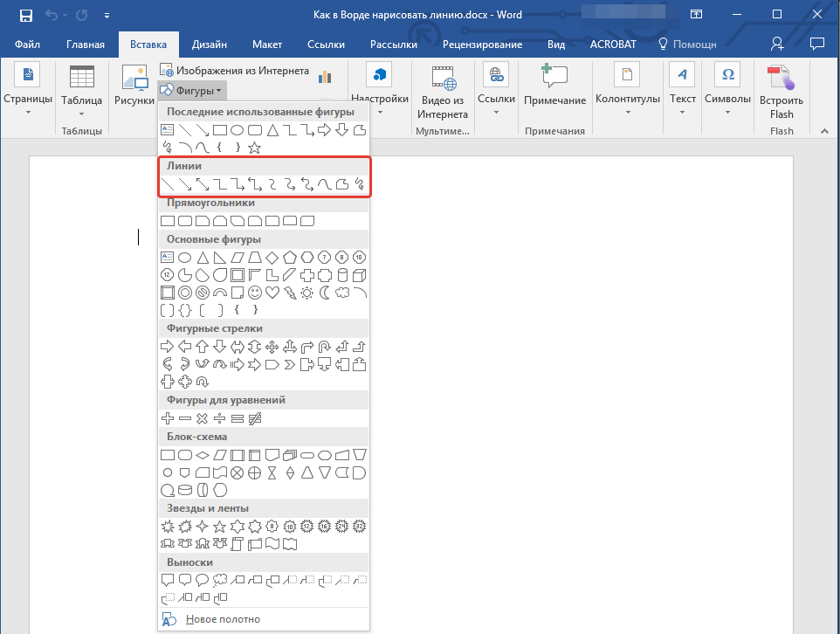Screen dimensions: 840x634
Task: Choose the scribble line in the Линии section
Action: 359,184
